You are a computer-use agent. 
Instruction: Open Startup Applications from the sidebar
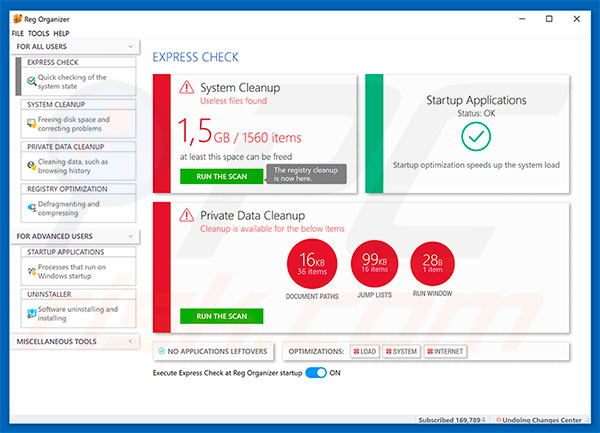78,266
